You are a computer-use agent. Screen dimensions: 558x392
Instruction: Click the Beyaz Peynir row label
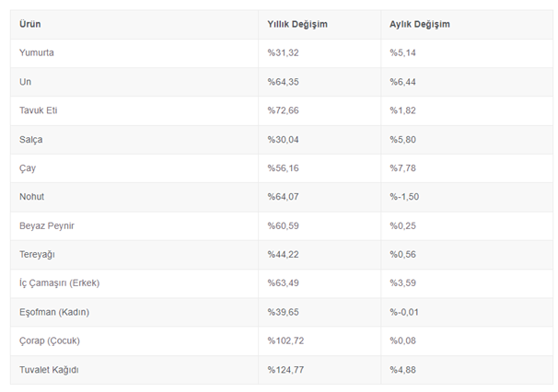(x=45, y=225)
